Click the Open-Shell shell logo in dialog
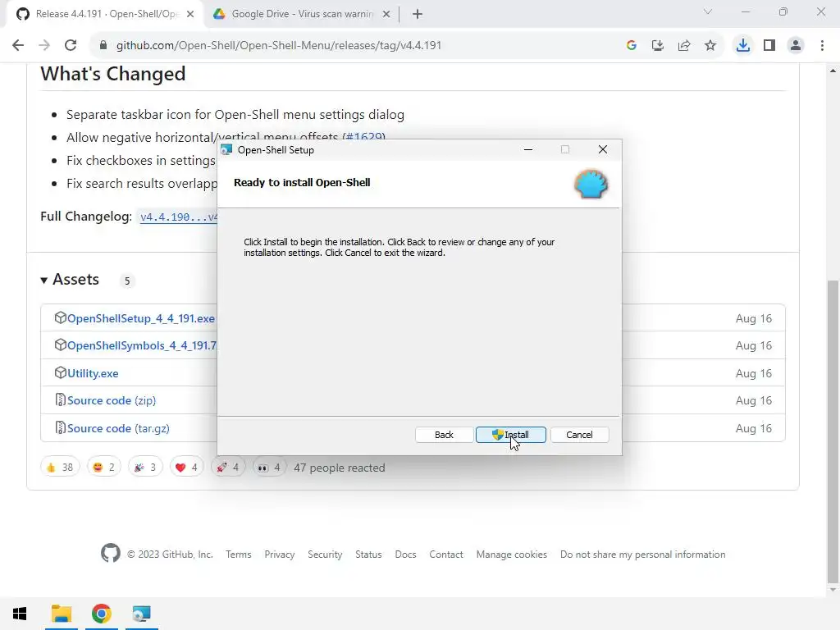 tap(591, 185)
